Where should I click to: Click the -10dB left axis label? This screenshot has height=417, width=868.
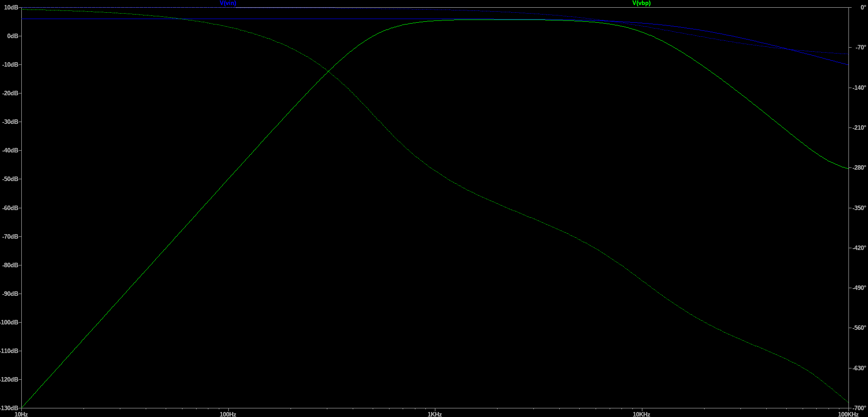click(x=10, y=64)
